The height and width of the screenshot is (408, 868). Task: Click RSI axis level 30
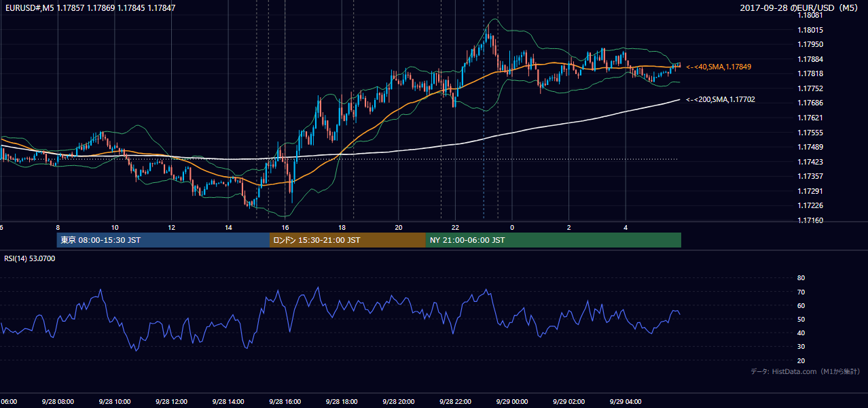click(x=801, y=347)
